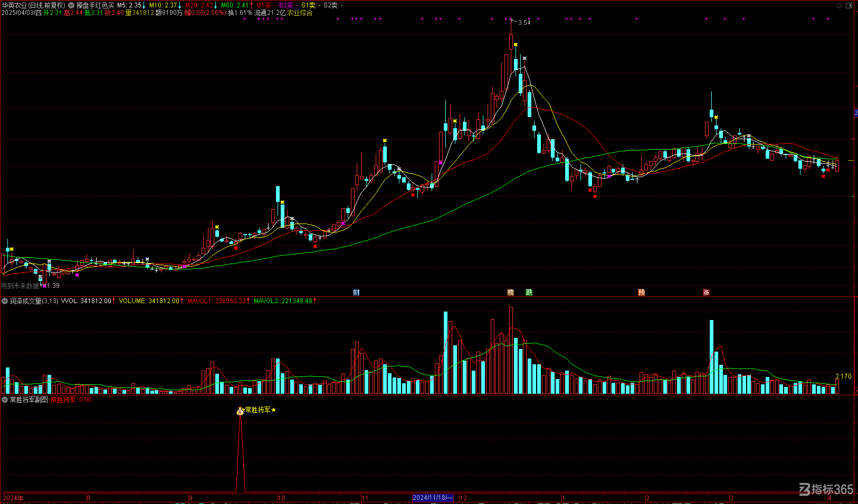The height and width of the screenshot is (504, 858).
Task: Click the yellow 常胜将军★ signal label
Action: pos(261,410)
